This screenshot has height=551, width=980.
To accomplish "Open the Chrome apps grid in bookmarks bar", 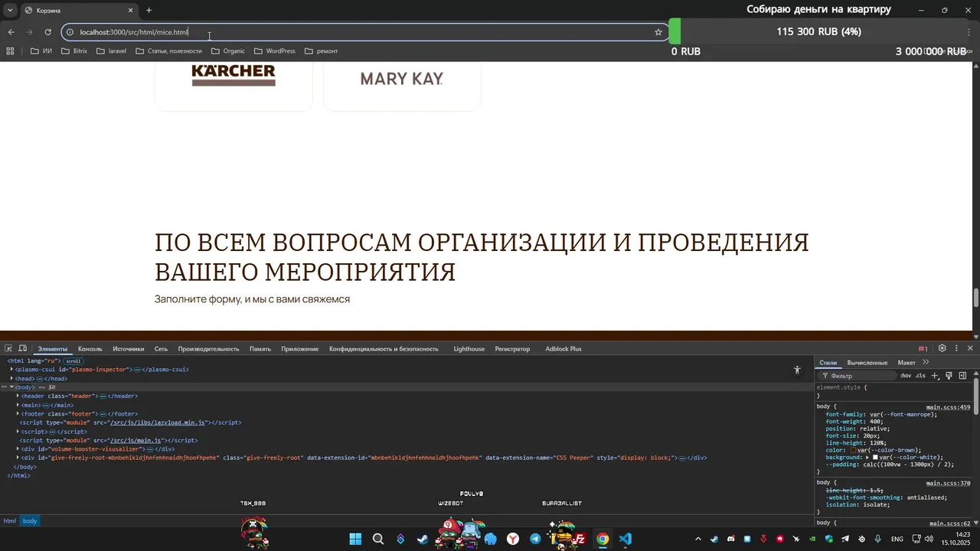I will point(10,51).
